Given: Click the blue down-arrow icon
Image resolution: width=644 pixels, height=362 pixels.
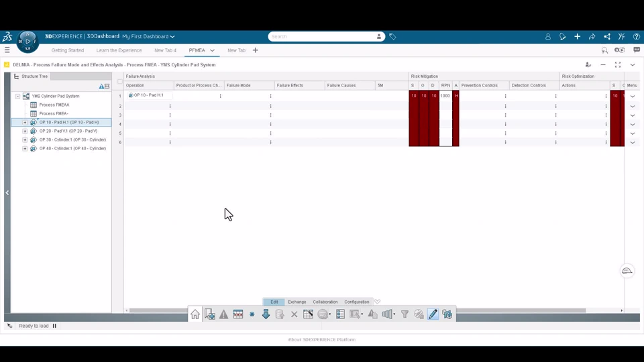Looking at the screenshot, I should point(266,314).
